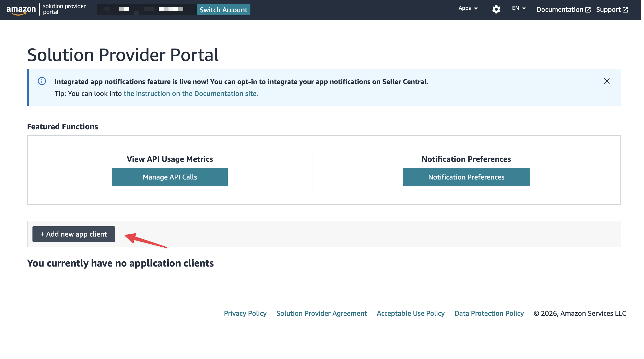
Task: Click the Switch Account button
Action: 223,10
